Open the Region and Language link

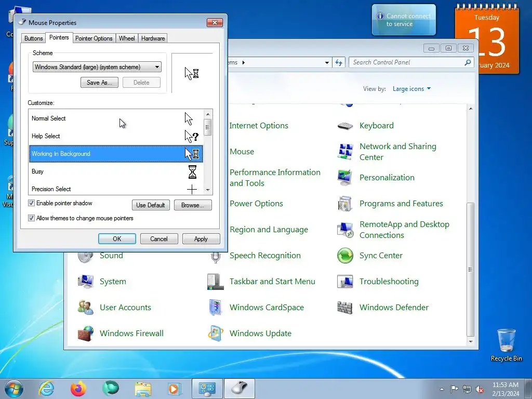(269, 230)
